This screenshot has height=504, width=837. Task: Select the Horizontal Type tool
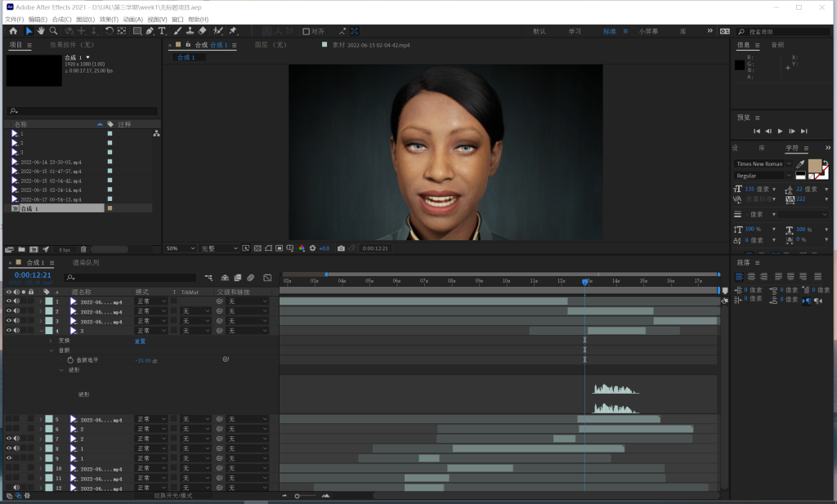(x=162, y=31)
